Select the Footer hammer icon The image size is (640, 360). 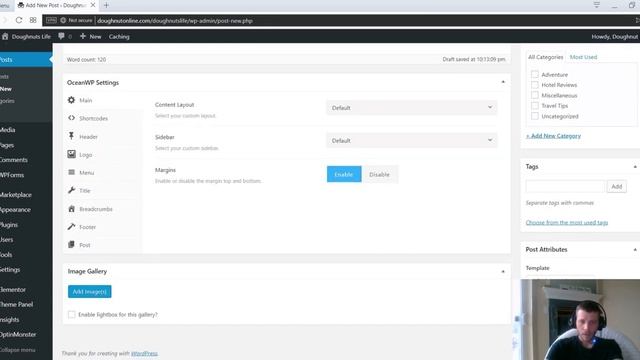(x=71, y=227)
